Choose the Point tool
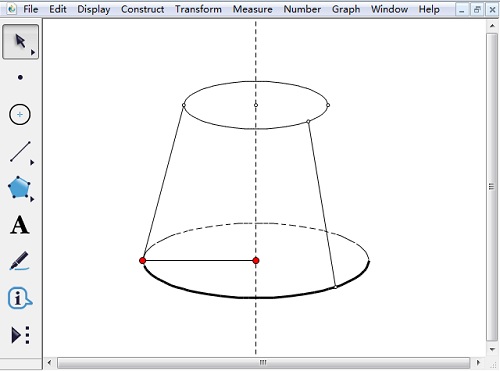 click(x=20, y=78)
